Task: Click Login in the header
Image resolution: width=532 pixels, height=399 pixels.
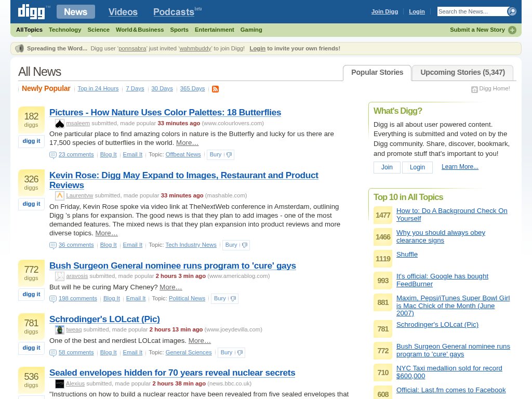Action: (417, 11)
